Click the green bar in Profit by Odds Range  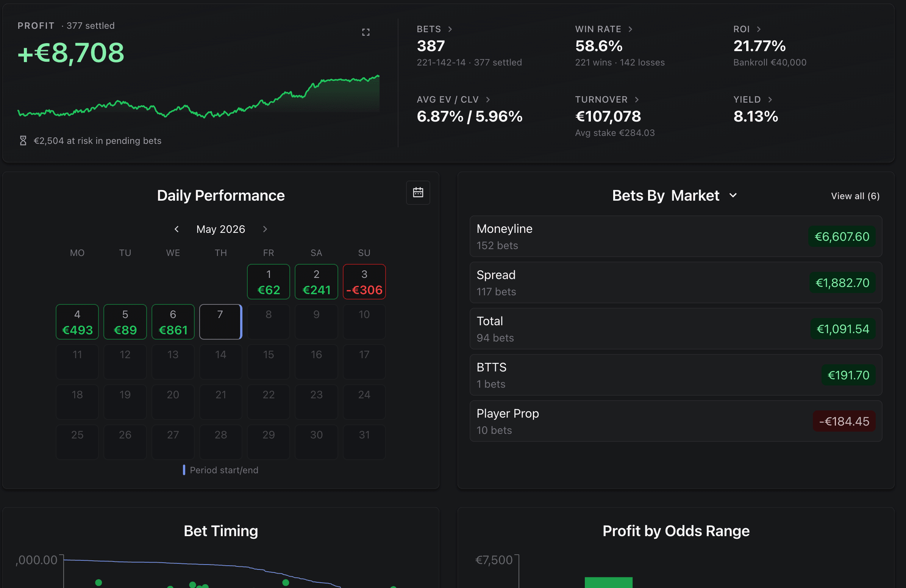(608, 583)
